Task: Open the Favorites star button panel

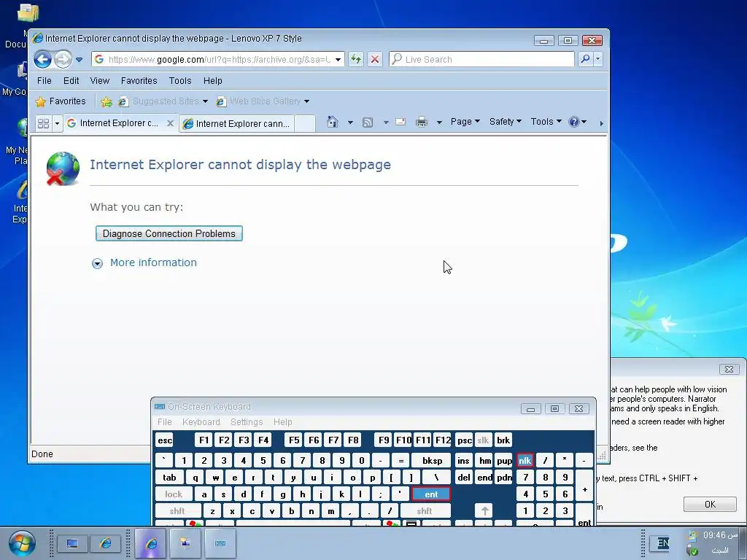Action: [61, 101]
